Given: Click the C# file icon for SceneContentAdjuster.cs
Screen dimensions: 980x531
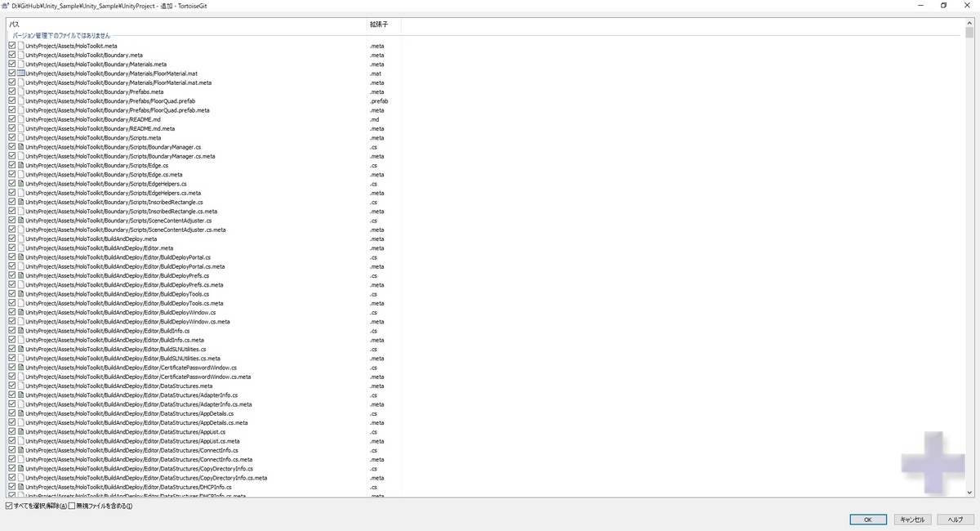Looking at the screenshot, I should (x=21, y=221).
